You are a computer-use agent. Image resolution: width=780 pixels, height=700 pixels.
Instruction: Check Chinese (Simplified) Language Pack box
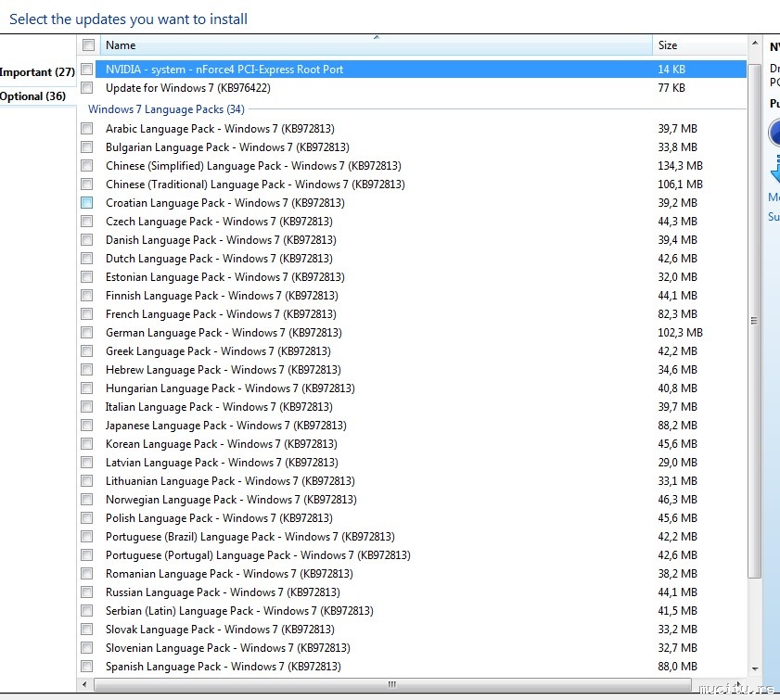[x=87, y=166]
